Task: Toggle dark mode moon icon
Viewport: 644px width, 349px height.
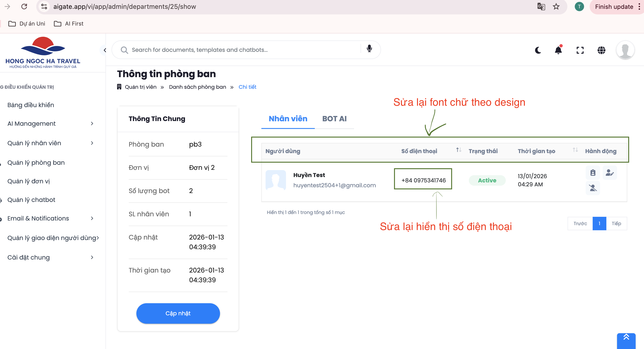Action: point(538,50)
